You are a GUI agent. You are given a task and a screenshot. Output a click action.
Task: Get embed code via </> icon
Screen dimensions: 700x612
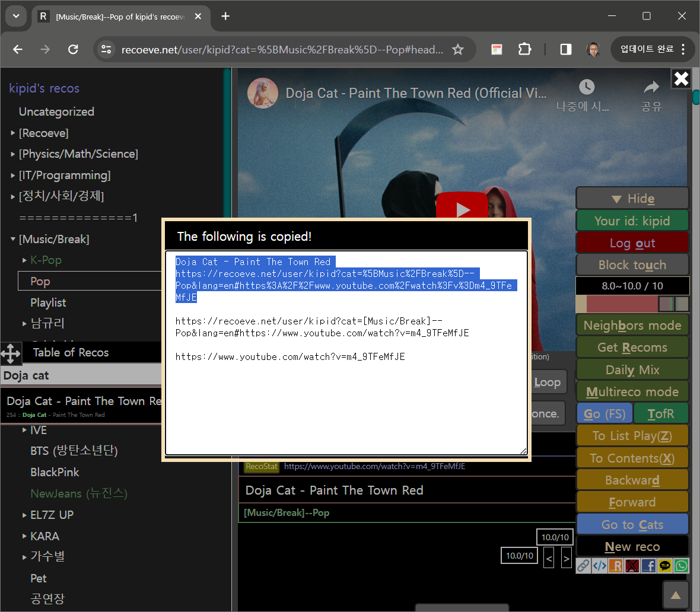coord(600,566)
